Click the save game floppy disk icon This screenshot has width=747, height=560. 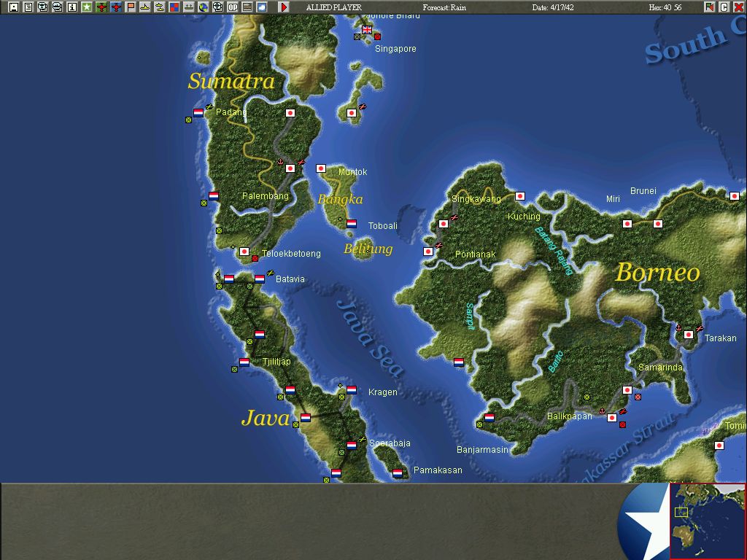coord(14,7)
